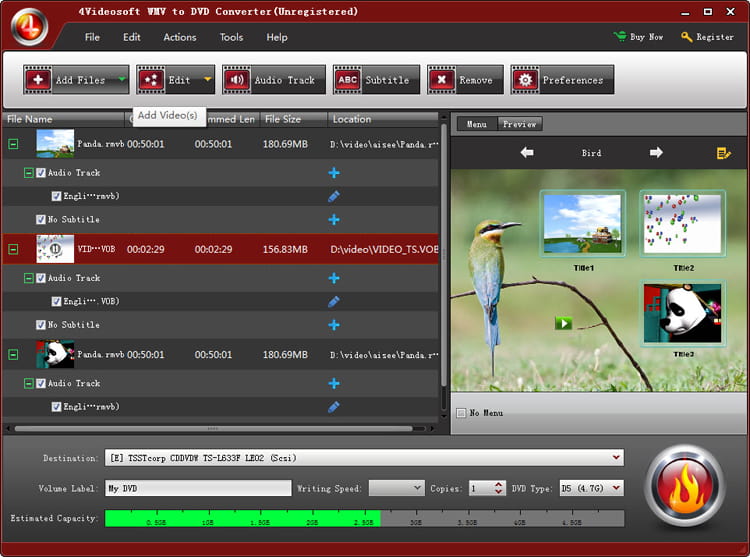Collapse the third Panda.rmvb file row
750x557 pixels.
(13, 354)
